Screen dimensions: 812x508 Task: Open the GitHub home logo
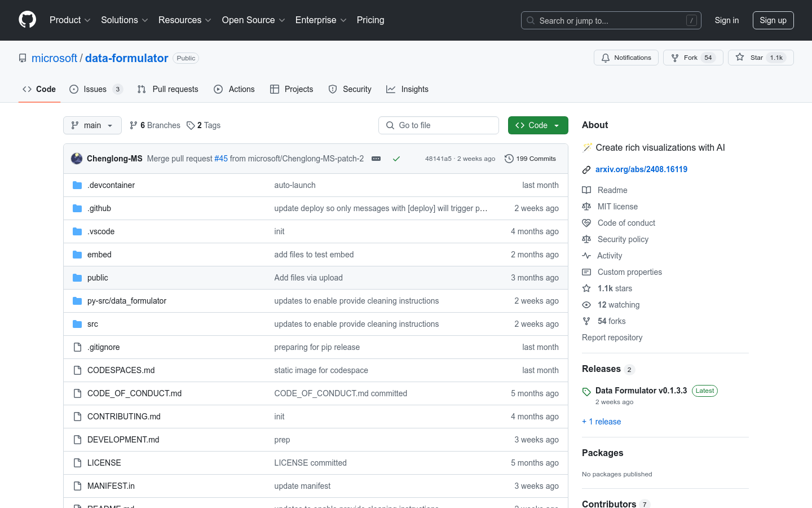(27, 20)
